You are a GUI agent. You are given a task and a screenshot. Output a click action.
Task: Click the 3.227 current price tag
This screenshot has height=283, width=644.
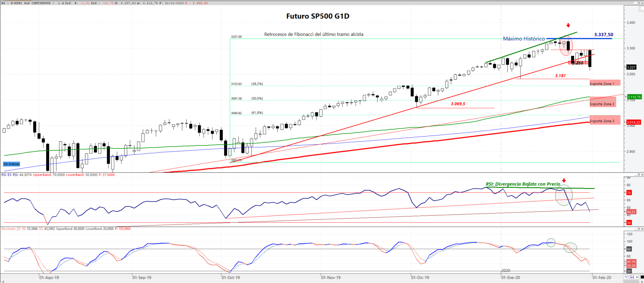tap(631, 67)
